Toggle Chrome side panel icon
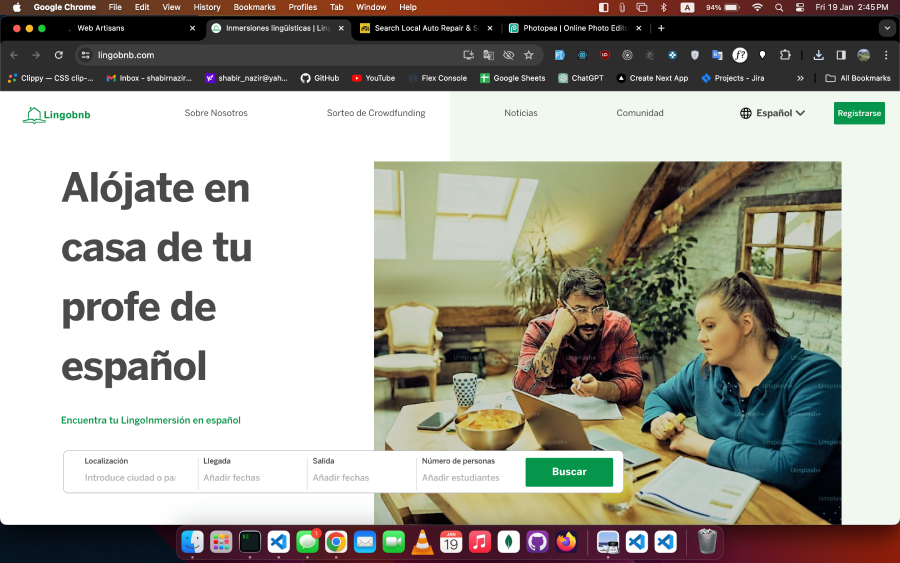 click(841, 55)
